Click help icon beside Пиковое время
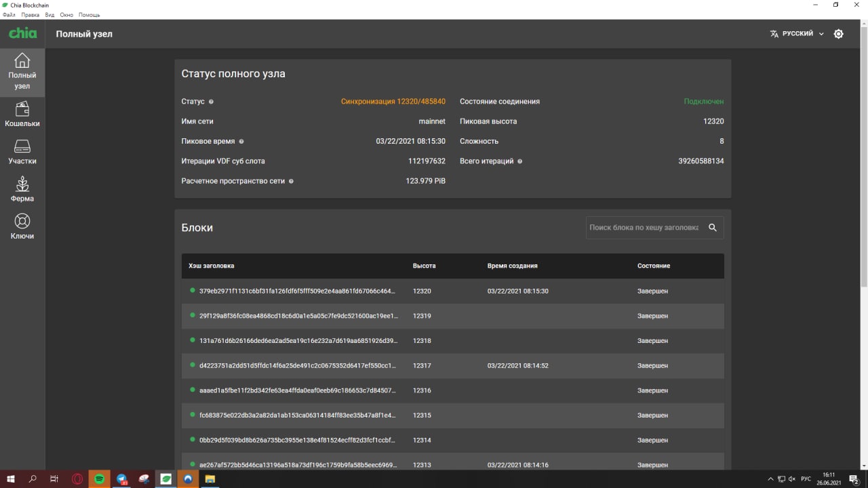Screen dimensions: 868x488 coord(241,142)
